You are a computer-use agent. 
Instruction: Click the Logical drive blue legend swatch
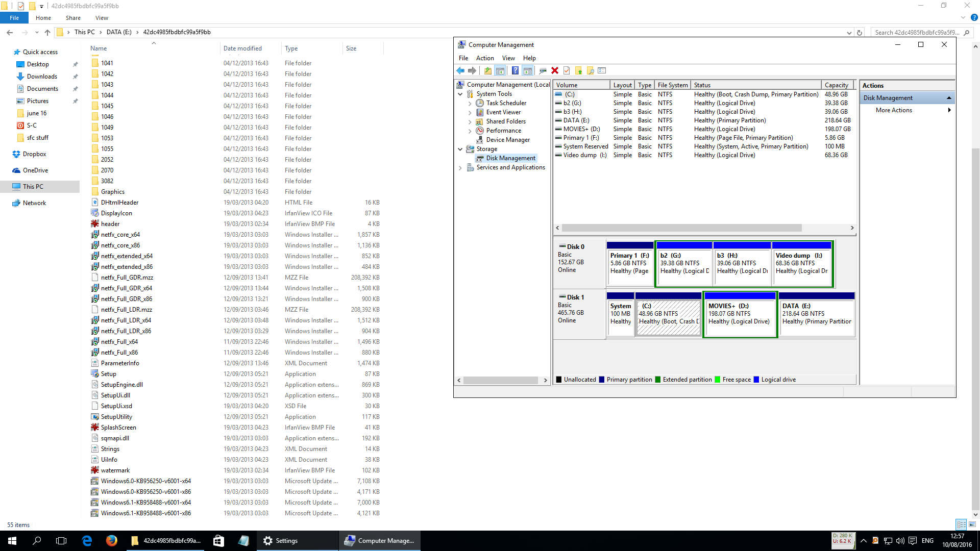tap(756, 380)
